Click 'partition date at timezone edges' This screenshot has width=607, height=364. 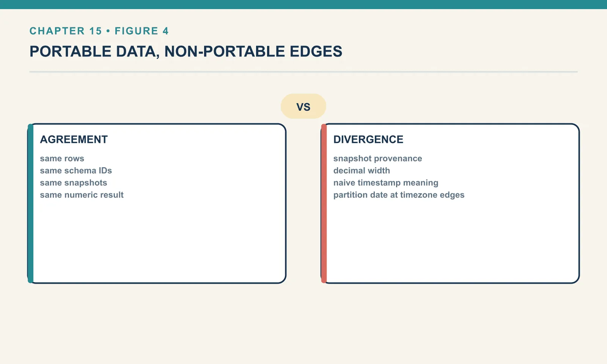tap(399, 195)
